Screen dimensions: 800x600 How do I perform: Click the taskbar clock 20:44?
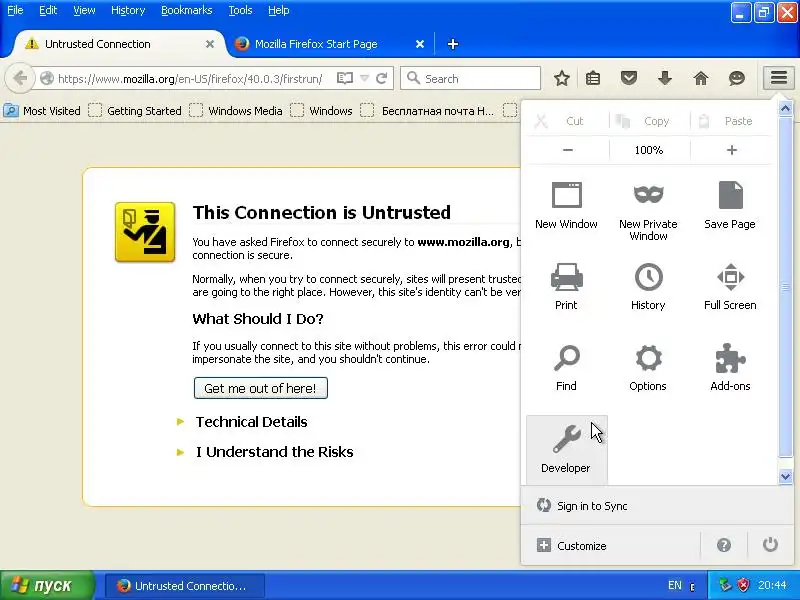772,585
